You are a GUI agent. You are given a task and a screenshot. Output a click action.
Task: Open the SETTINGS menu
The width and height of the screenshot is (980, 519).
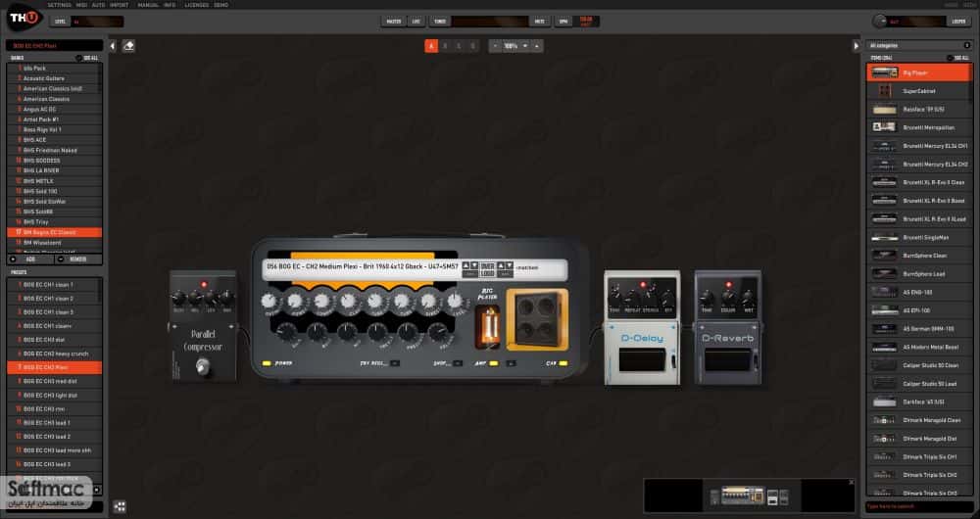click(x=60, y=5)
